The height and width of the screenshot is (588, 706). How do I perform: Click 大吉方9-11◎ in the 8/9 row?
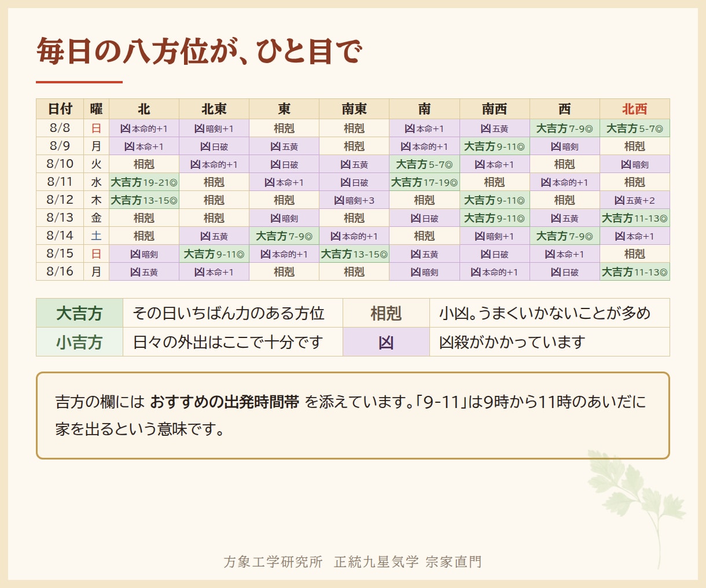[x=495, y=146]
